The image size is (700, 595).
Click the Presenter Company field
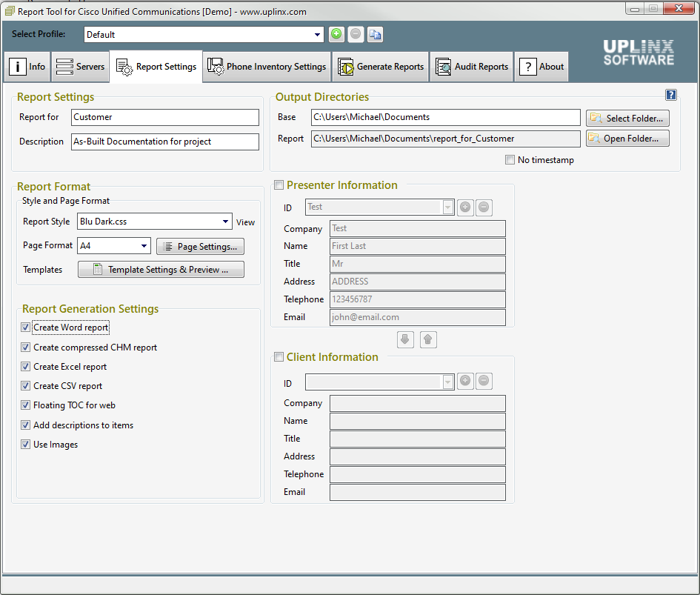tap(418, 228)
